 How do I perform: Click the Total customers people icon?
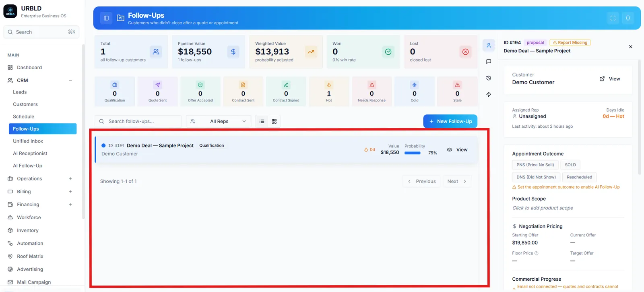pyautogui.click(x=156, y=52)
